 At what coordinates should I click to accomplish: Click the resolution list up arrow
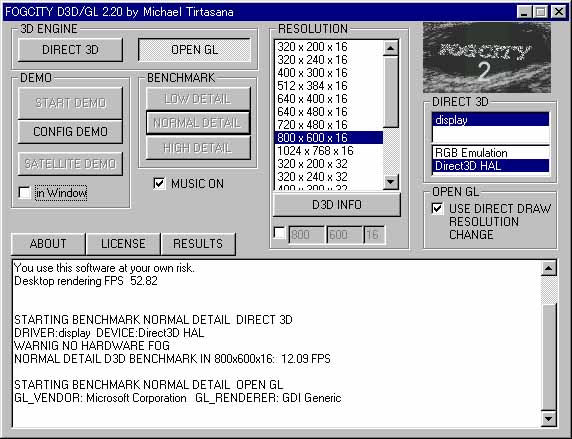pyautogui.click(x=391, y=48)
